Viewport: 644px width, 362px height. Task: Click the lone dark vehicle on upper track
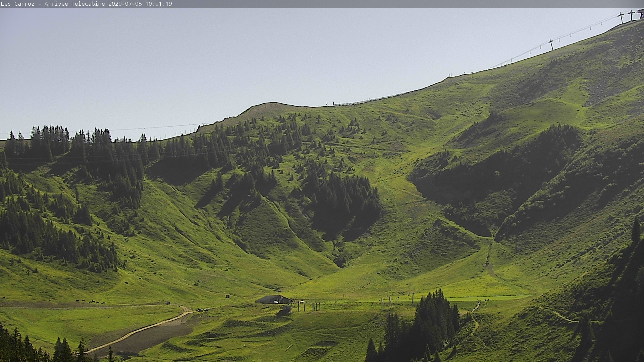(x=167, y=303)
